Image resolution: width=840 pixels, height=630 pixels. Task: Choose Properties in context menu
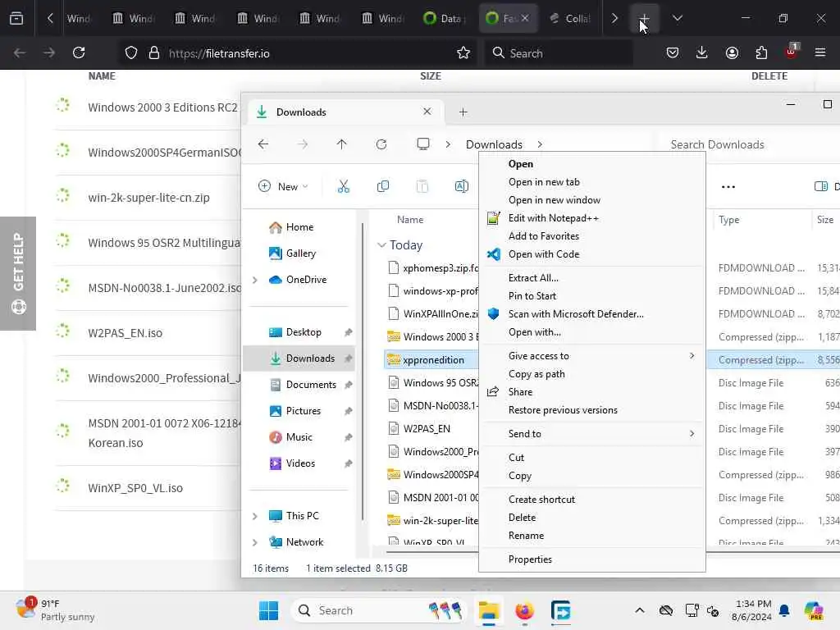click(591, 559)
